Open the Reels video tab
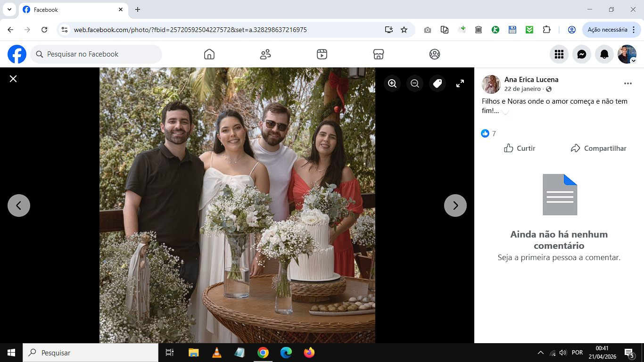Image resolution: width=644 pixels, height=362 pixels. point(322,55)
